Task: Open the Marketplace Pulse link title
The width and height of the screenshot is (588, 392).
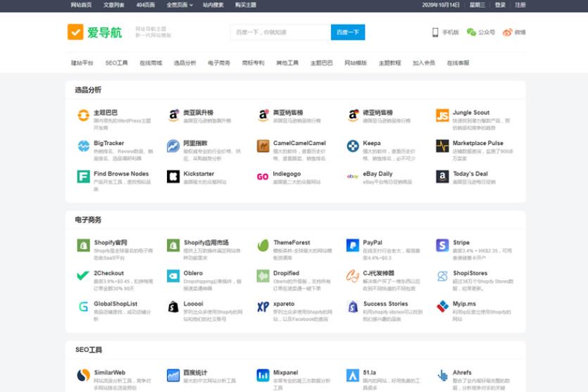Action: [x=477, y=143]
